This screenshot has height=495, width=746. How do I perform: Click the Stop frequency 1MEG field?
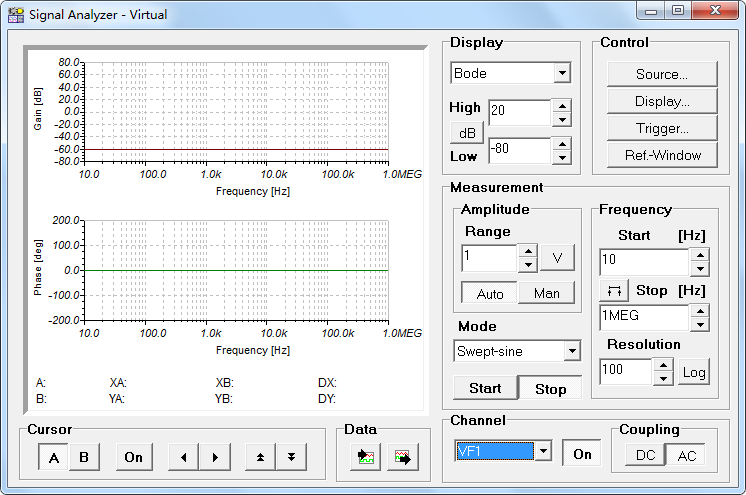point(644,318)
